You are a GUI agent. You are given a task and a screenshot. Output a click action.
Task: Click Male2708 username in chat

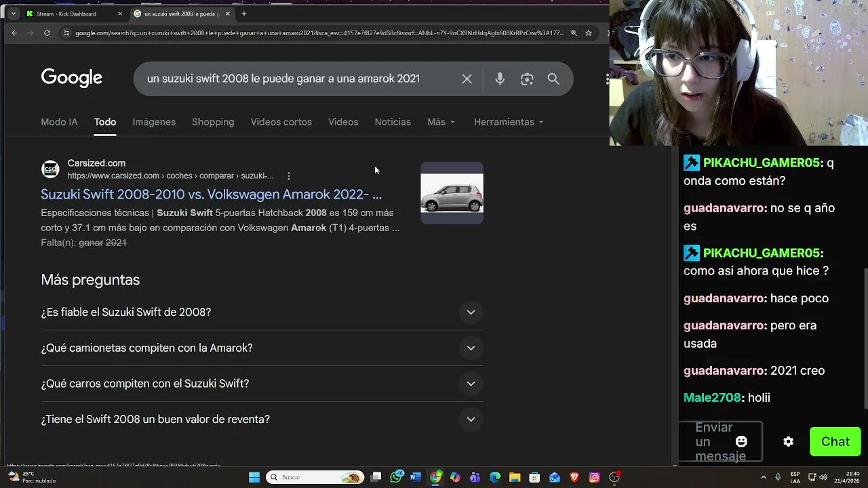click(x=713, y=398)
